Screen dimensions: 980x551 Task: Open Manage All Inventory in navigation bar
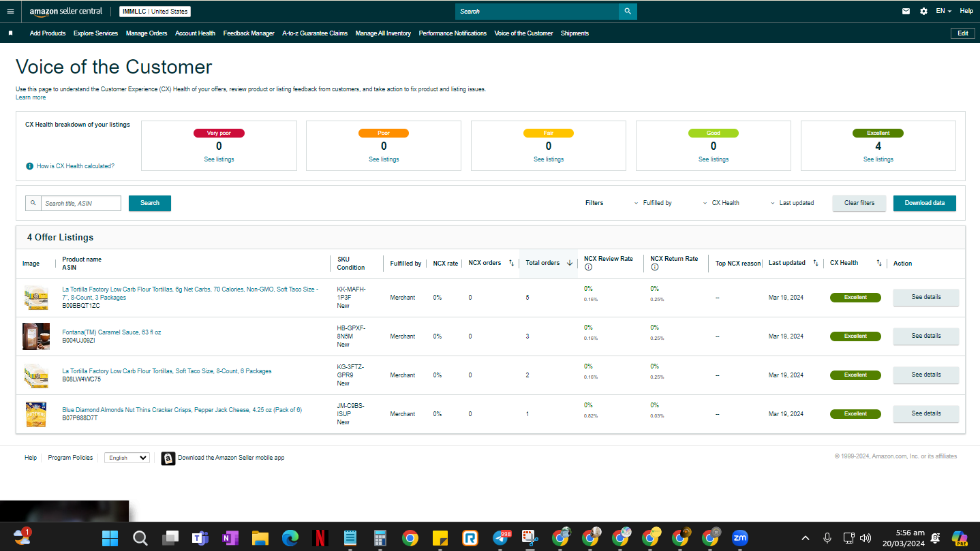[383, 33]
